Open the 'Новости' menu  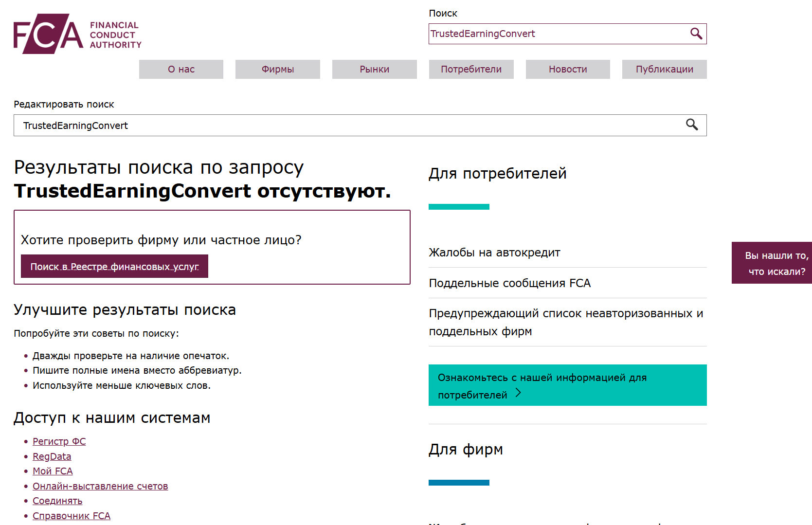[x=568, y=69]
